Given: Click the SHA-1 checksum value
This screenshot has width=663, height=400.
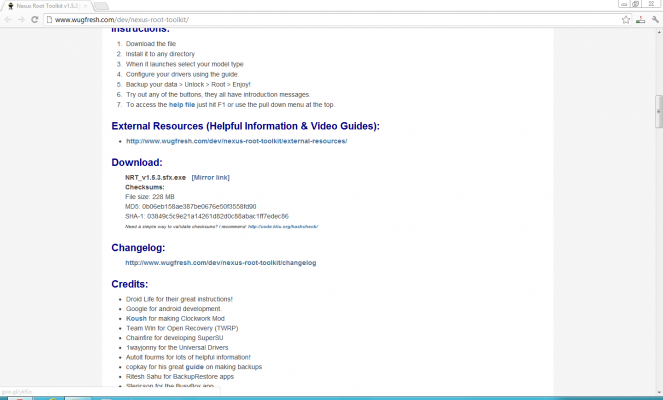Looking at the screenshot, I should pos(218,216).
